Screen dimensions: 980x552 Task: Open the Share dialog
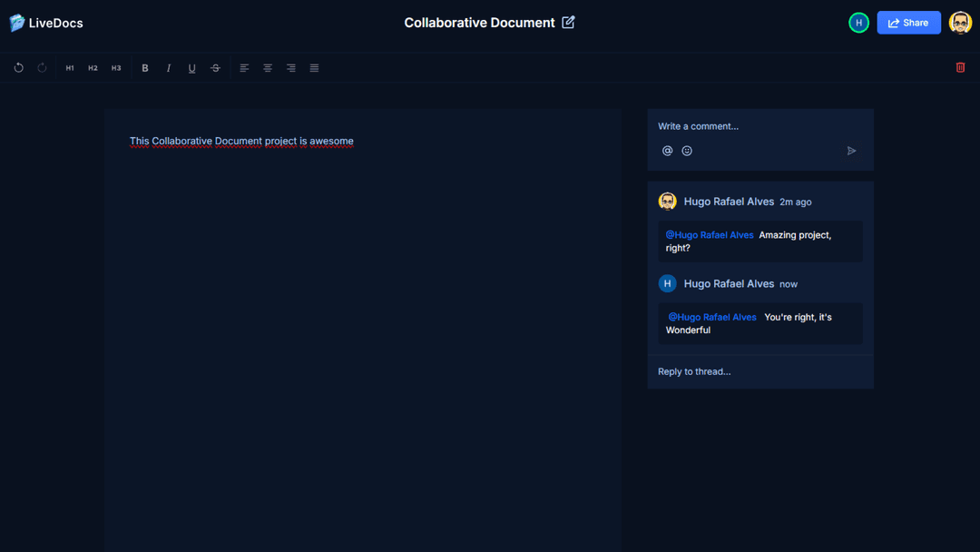coord(908,22)
